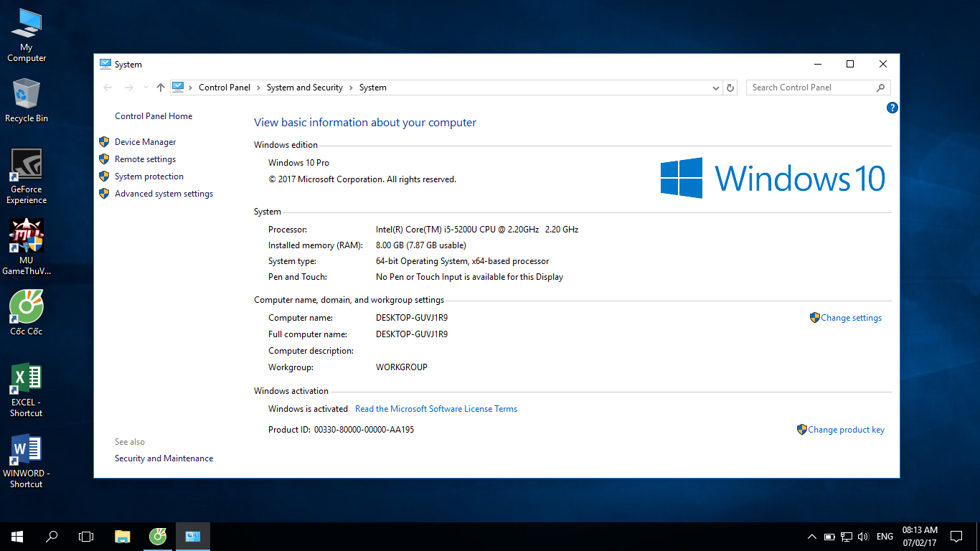Open File Explorer from the taskbar
The image size is (980, 551).
point(123,536)
